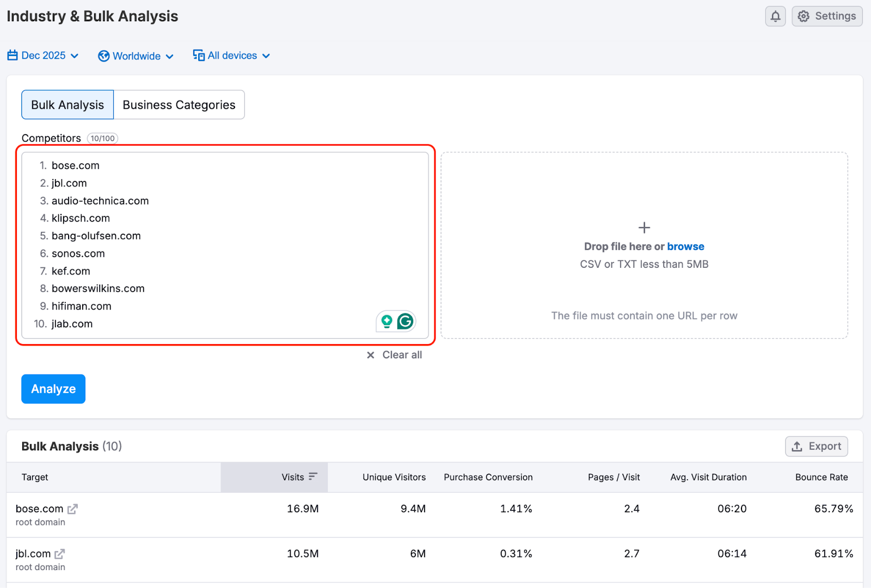Click the browse link to upload a file
The width and height of the screenshot is (871, 588).
pos(685,246)
